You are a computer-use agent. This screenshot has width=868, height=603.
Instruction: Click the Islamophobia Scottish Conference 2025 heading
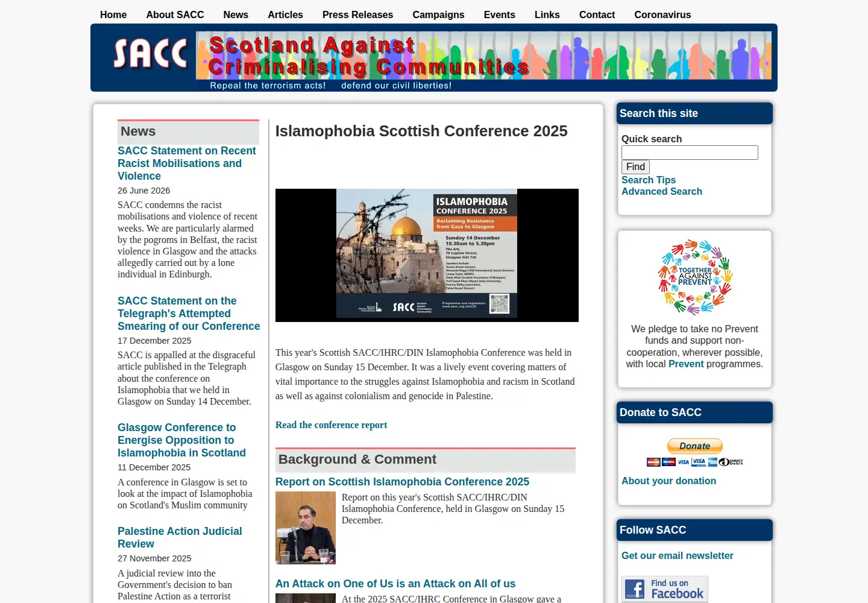pyautogui.click(x=421, y=131)
